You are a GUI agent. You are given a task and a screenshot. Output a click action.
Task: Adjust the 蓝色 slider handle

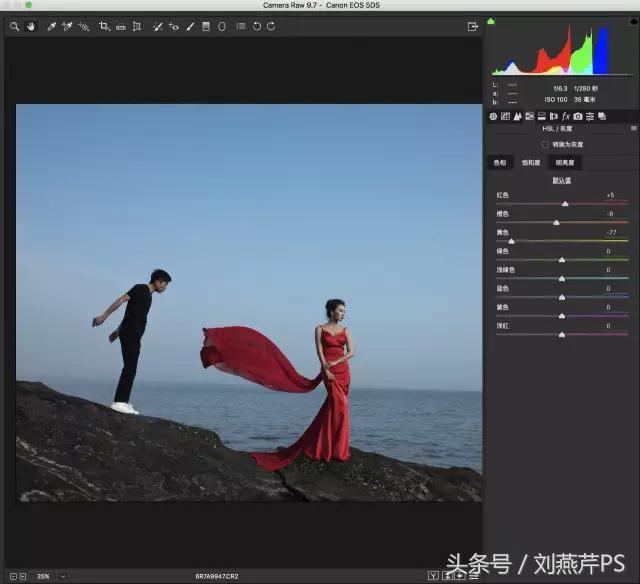(x=562, y=298)
